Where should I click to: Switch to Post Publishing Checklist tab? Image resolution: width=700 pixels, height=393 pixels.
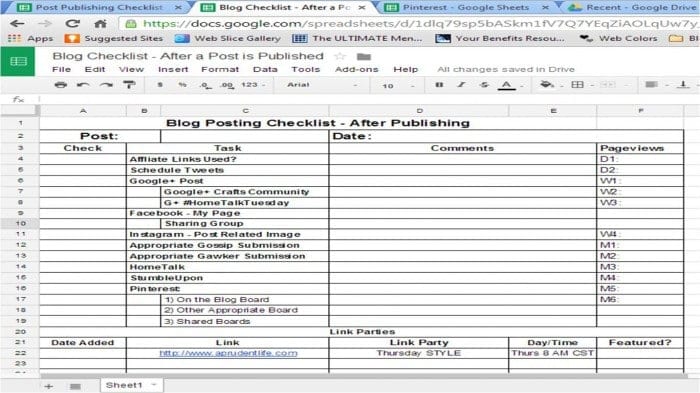point(99,7)
